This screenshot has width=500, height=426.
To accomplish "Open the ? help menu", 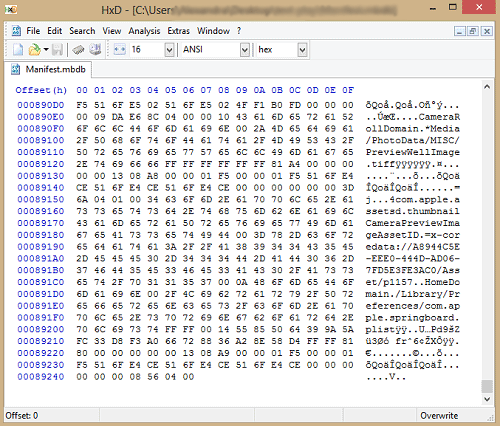I will [239, 31].
